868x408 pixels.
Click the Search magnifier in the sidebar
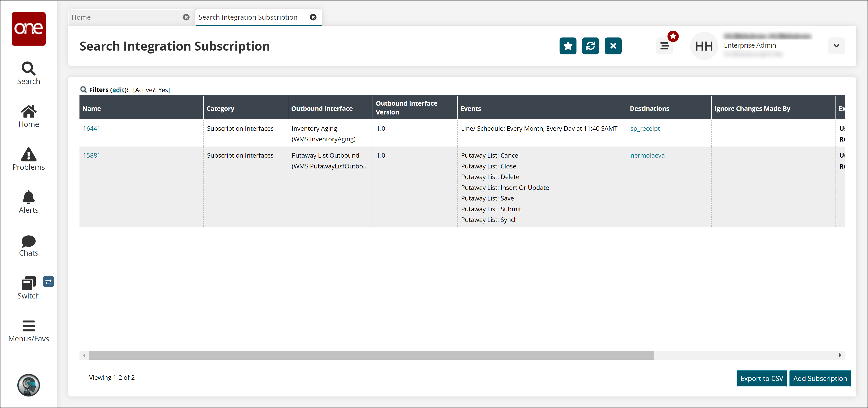[28, 68]
